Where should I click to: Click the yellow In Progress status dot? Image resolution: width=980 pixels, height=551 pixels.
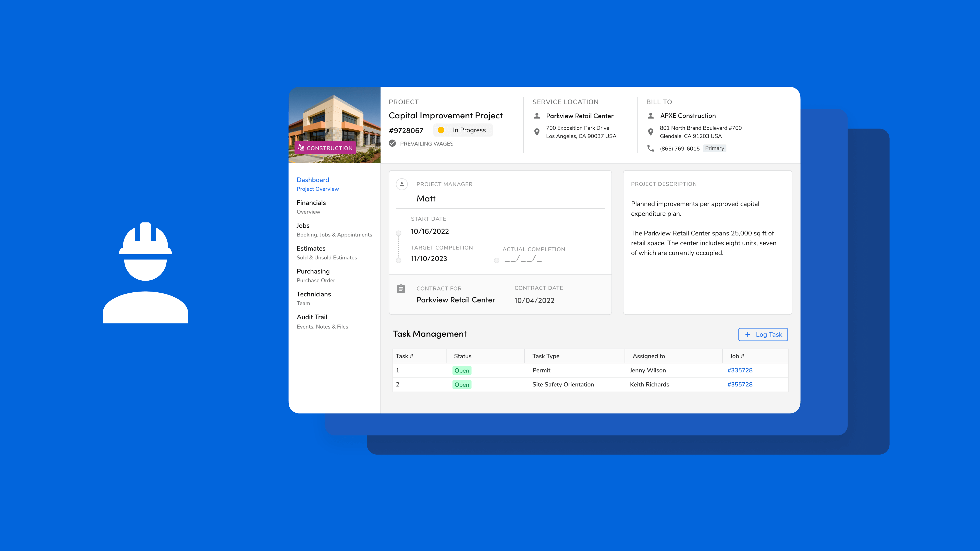441,130
